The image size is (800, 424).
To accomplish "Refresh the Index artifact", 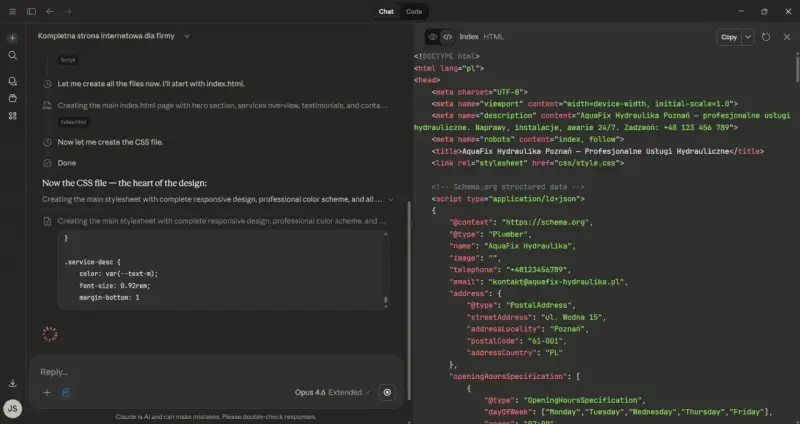I will point(766,37).
